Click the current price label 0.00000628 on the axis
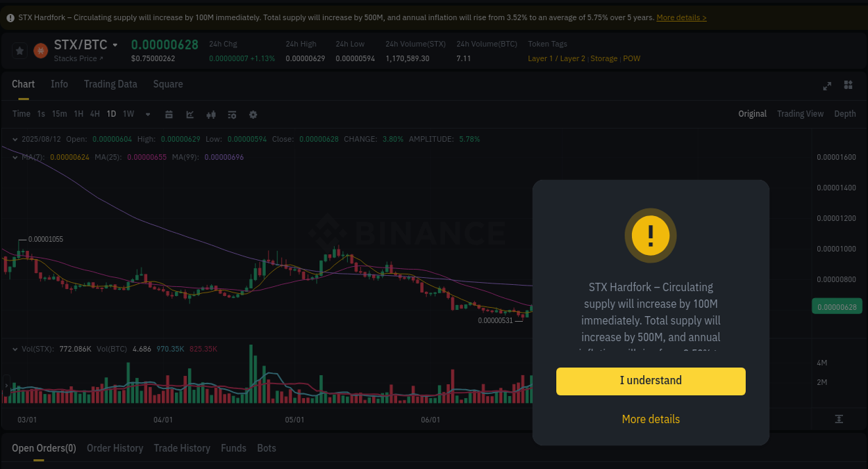The image size is (868, 469). click(837, 305)
